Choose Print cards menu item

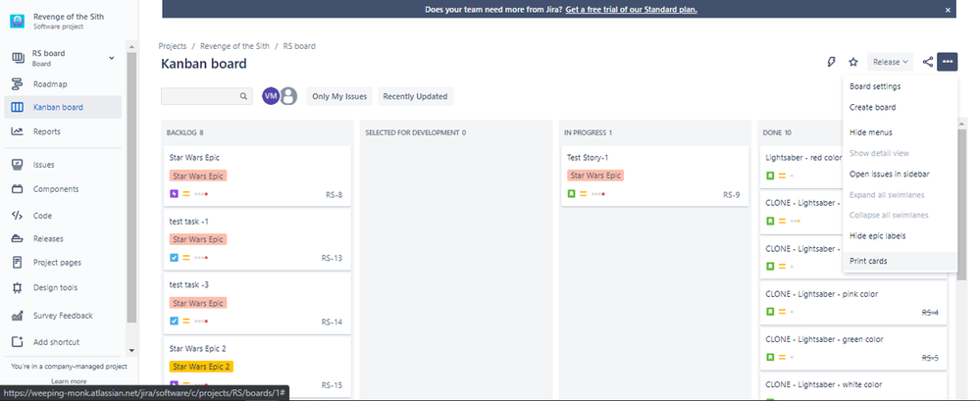point(900,261)
